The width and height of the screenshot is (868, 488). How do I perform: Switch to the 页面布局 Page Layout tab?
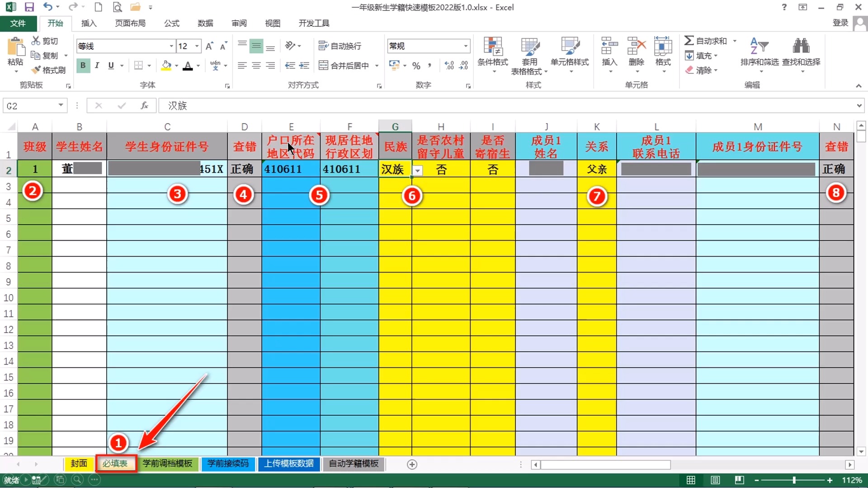coord(130,23)
